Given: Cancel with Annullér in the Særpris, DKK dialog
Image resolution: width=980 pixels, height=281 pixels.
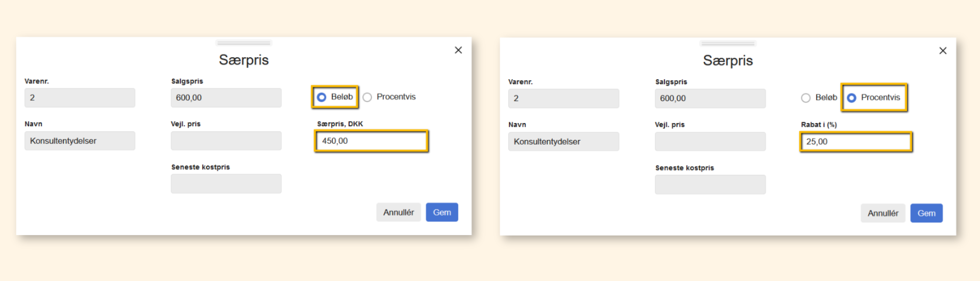Looking at the screenshot, I should [398, 213].
